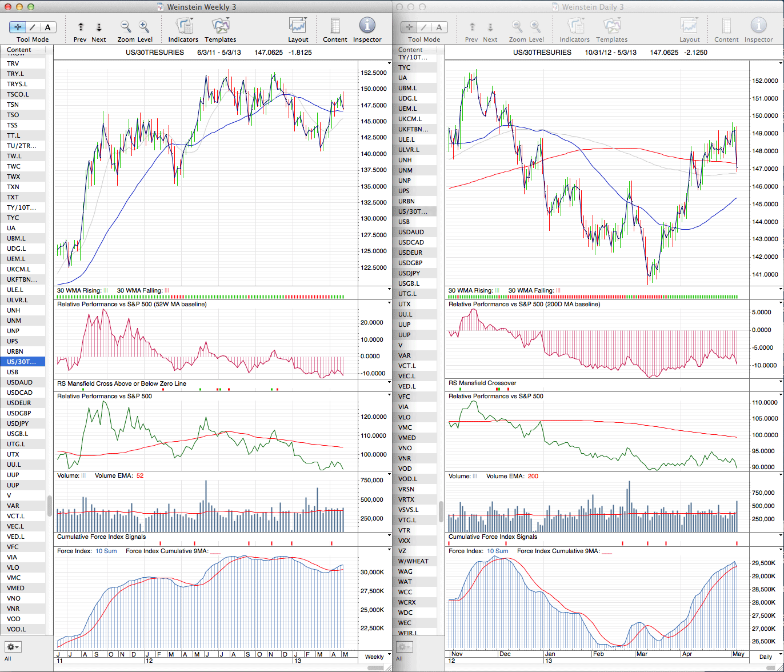The image size is (784, 672).
Task: Go to the previous symbol with Prev arrow
Action: tap(81, 27)
